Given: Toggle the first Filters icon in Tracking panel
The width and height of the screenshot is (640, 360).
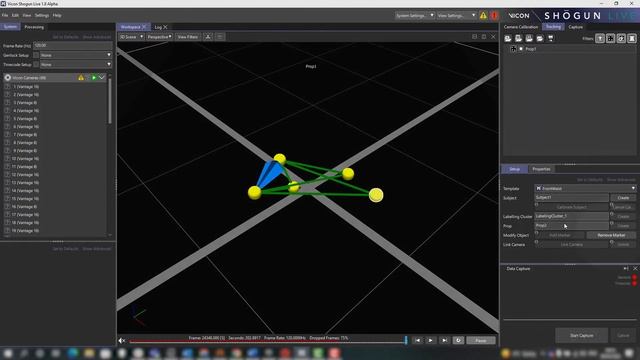Looking at the screenshot, I should (x=600, y=38).
